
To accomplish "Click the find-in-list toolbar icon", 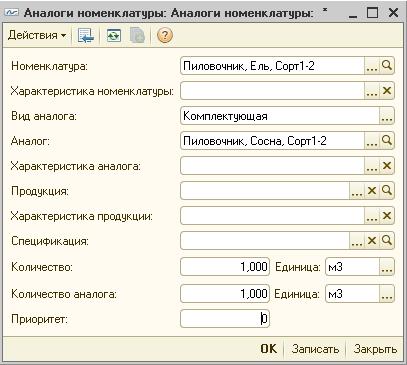I will pos(86,35).
